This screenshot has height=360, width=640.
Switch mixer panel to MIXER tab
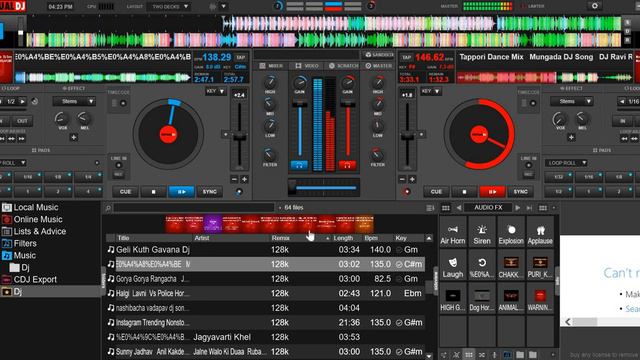271,65
